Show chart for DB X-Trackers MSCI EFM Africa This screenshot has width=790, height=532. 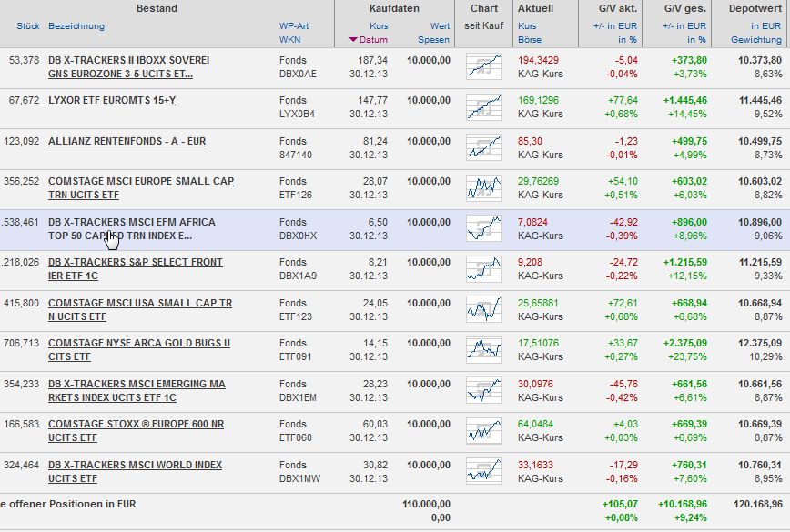pos(483,228)
